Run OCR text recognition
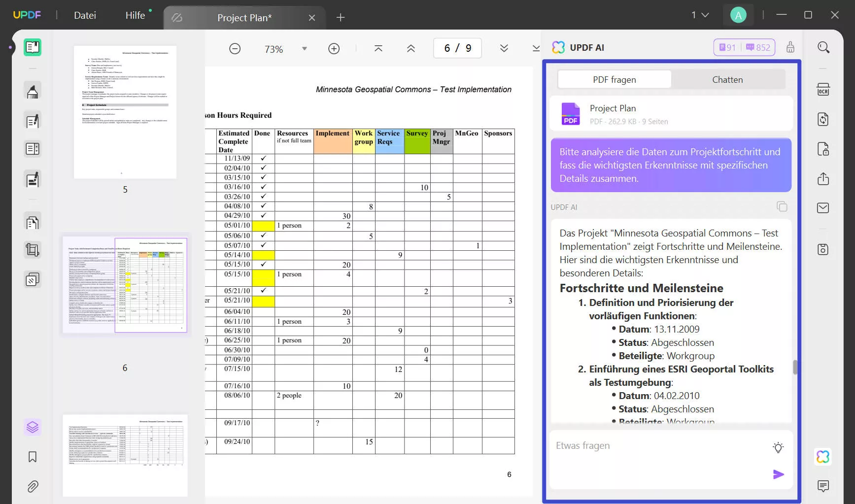855x504 pixels. [x=823, y=90]
